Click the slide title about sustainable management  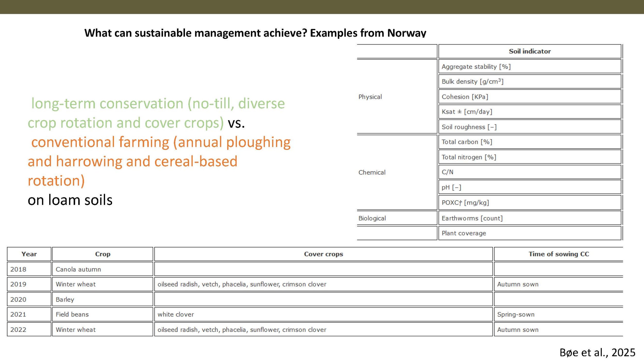click(x=255, y=33)
